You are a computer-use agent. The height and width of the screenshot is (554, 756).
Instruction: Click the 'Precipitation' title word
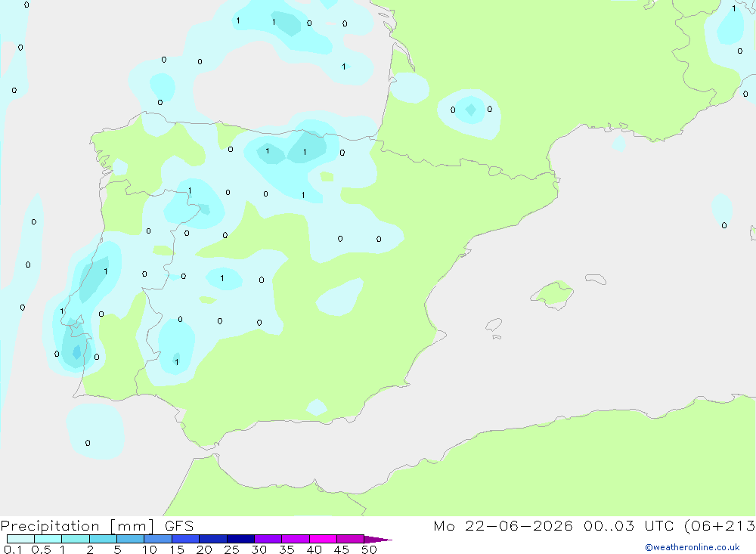point(50,526)
